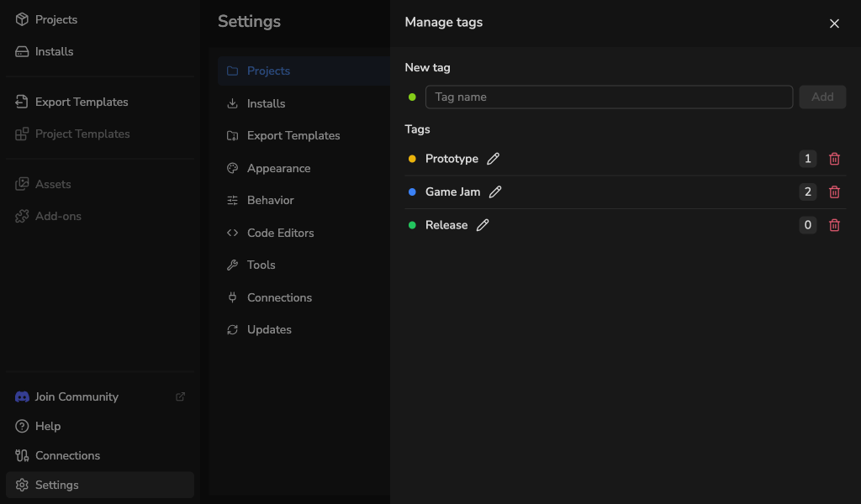Image resolution: width=861 pixels, height=504 pixels.
Task: Click the yellow color dot of Prototype
Action: point(412,159)
